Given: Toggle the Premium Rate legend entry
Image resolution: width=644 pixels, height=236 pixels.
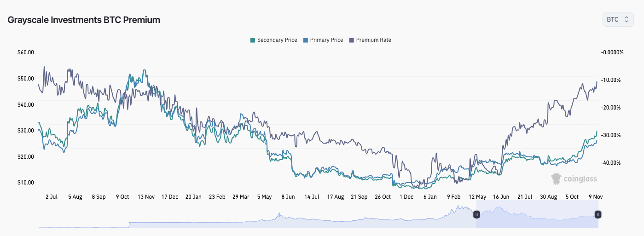Looking at the screenshot, I should point(370,40).
